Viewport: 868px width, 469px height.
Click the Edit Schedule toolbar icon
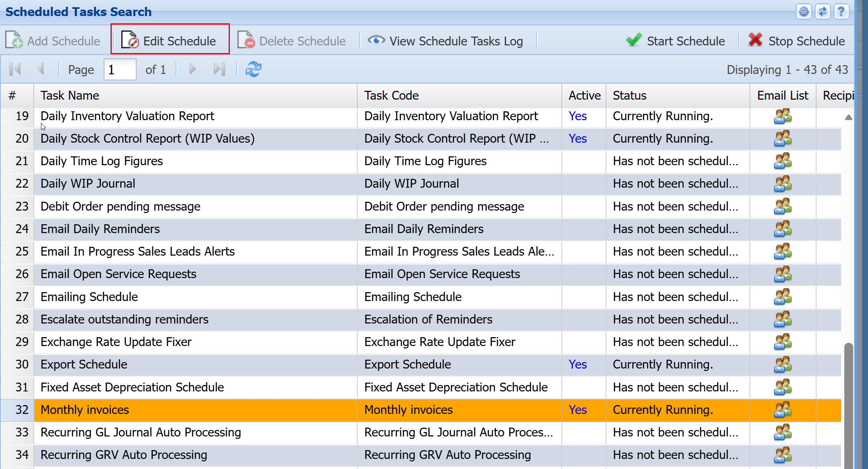coord(130,40)
